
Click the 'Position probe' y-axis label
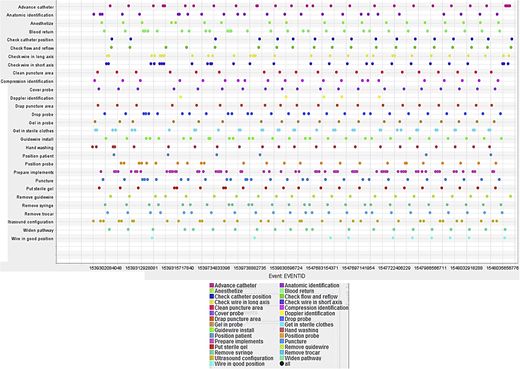click(39, 164)
